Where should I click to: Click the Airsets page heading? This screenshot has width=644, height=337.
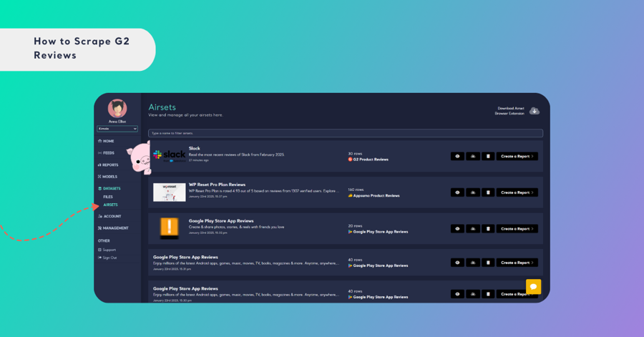coord(162,107)
